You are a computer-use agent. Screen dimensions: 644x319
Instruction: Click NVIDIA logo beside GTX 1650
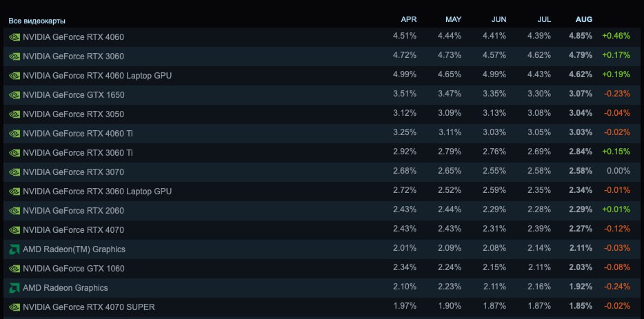(x=14, y=95)
